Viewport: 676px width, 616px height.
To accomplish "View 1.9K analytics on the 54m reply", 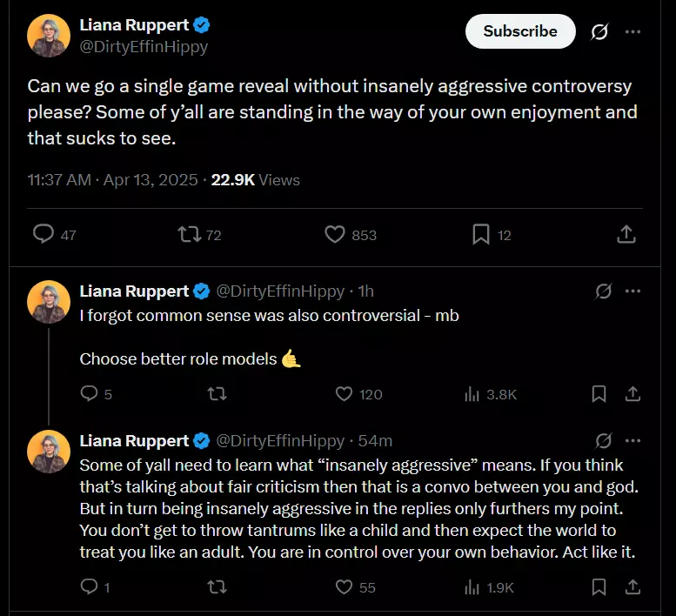I will point(489,587).
